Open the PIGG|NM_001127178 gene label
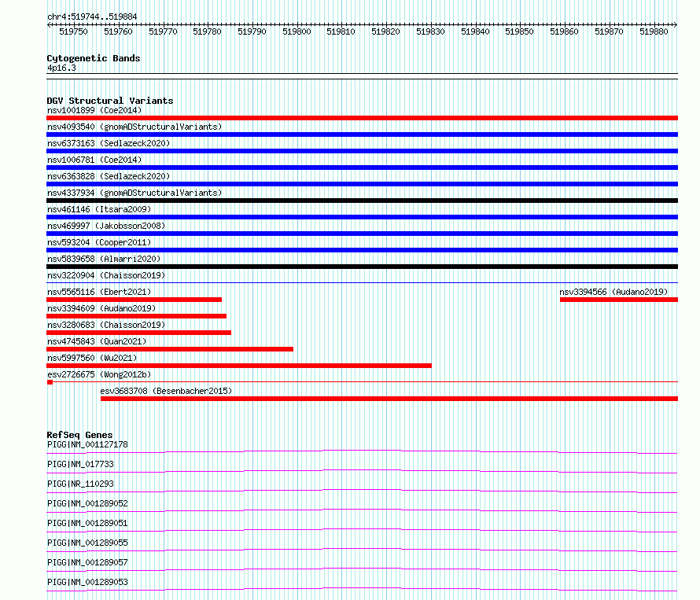Image resolution: width=700 pixels, height=600 pixels. [x=87, y=444]
